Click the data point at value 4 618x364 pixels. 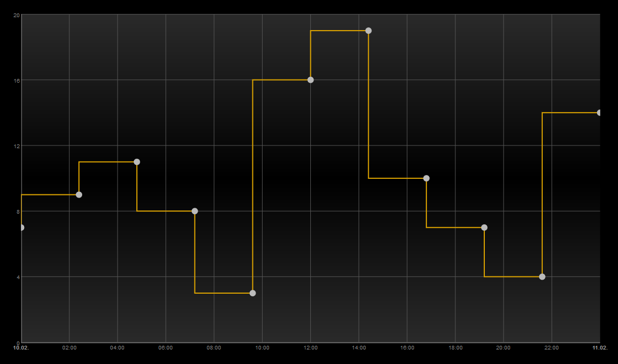click(542, 277)
